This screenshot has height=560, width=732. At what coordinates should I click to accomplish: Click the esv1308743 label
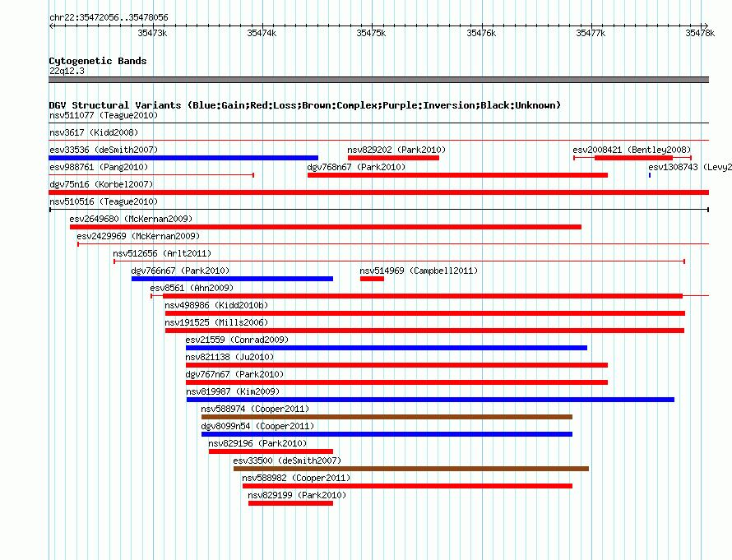coord(689,167)
